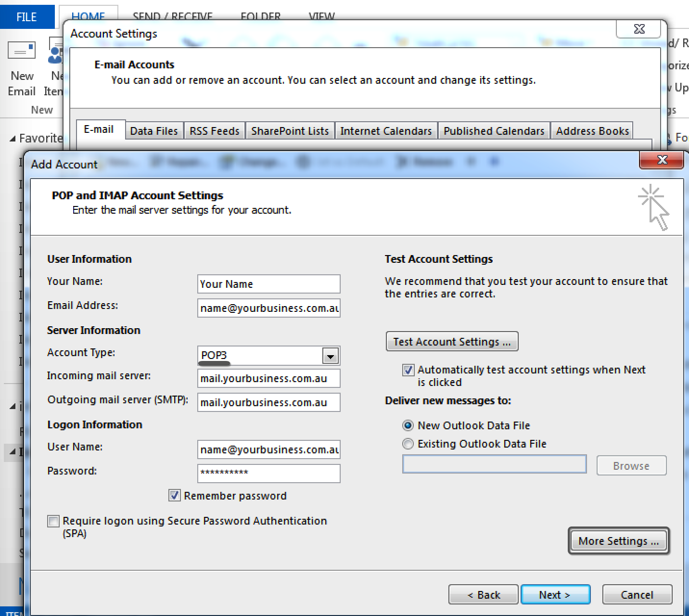Click the Your Name input field
This screenshot has width=689, height=616.
click(269, 284)
